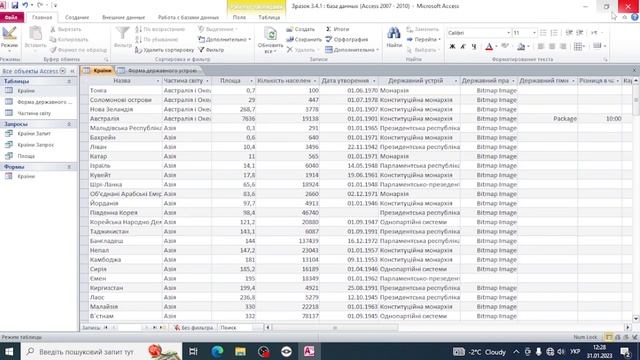Click the Вставить paste icon
Viewport: 640px width, 360px height.
click(36, 34)
